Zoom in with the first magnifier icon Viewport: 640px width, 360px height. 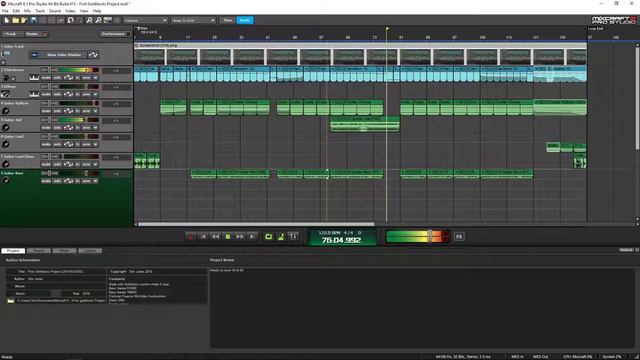pyautogui.click(x=89, y=20)
